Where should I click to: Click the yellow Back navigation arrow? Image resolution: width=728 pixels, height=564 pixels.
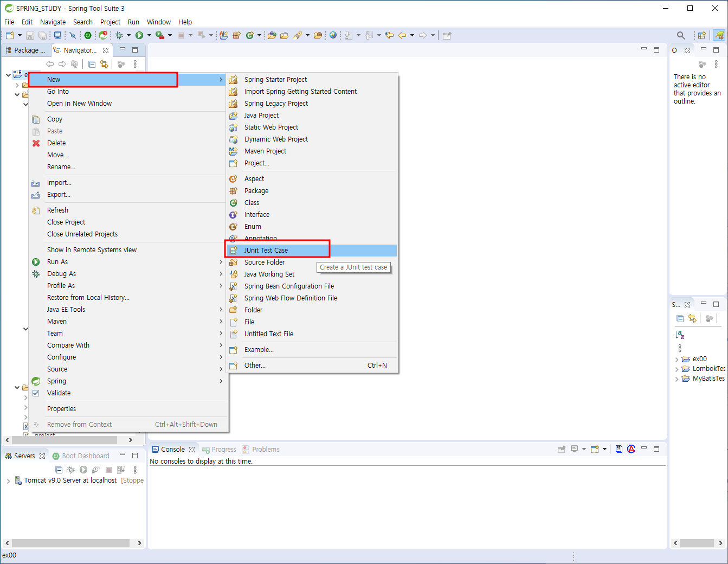pos(402,35)
